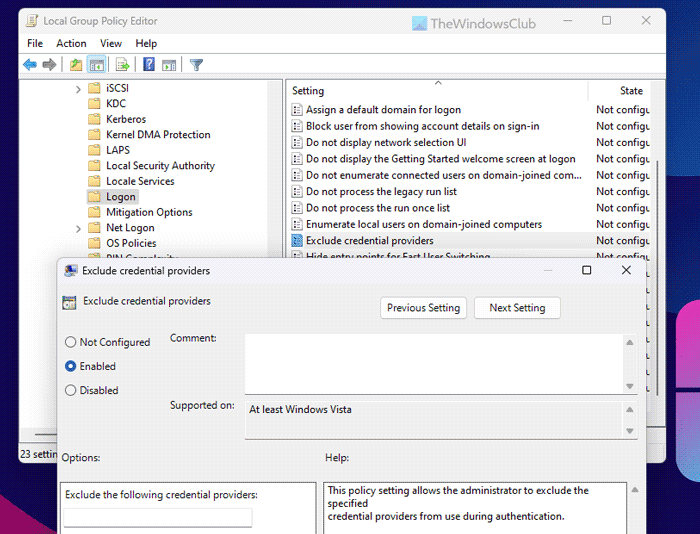This screenshot has height=534, width=700.
Task: Toggle the Show/Hide Action Pane icon
Action: (169, 65)
